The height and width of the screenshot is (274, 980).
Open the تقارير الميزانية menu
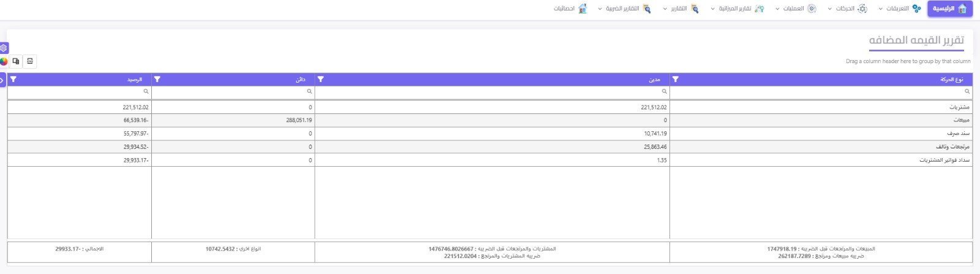pos(737,9)
